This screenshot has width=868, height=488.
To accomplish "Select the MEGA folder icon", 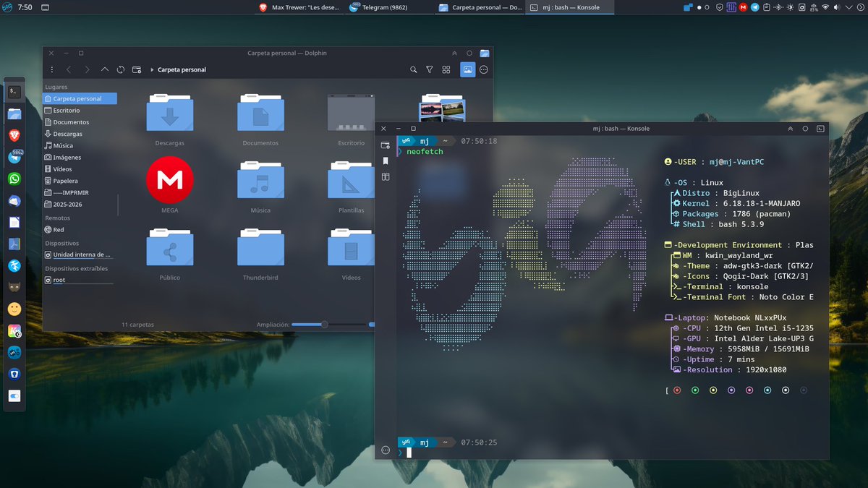I will (170, 179).
